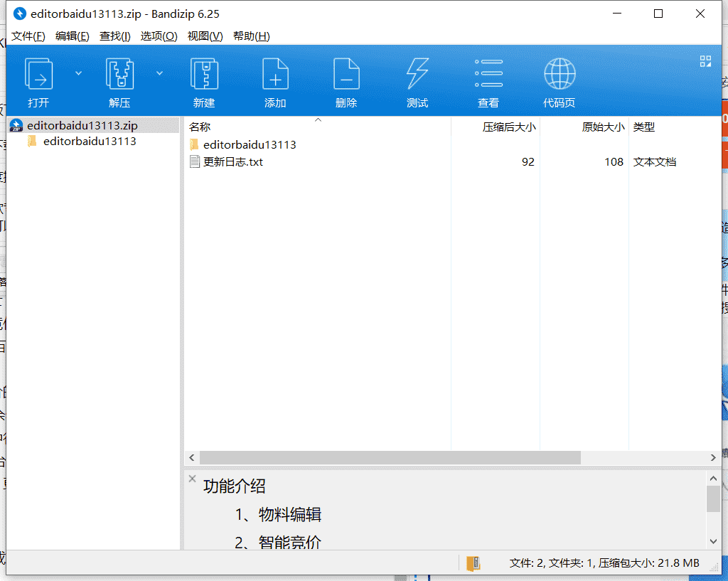Open the 视图(V) menu

pos(205,36)
